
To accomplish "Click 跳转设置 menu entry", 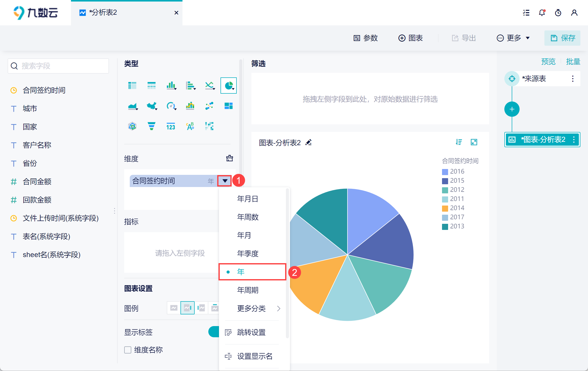I will pyautogui.click(x=251, y=332).
